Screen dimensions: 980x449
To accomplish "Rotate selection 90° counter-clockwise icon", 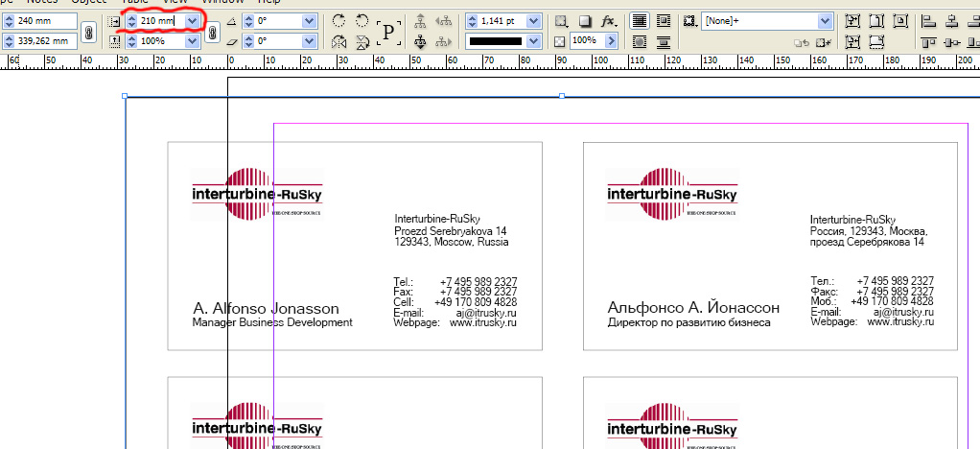I will (x=362, y=21).
